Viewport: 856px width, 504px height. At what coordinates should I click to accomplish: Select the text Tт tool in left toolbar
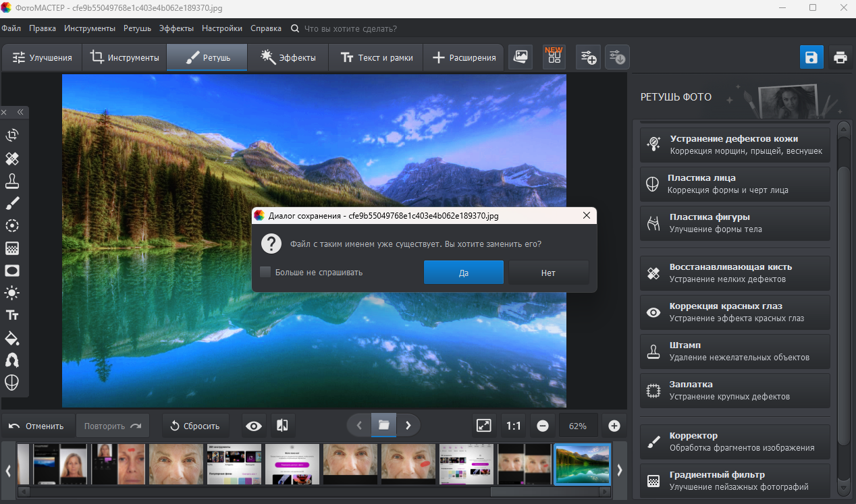click(12, 315)
